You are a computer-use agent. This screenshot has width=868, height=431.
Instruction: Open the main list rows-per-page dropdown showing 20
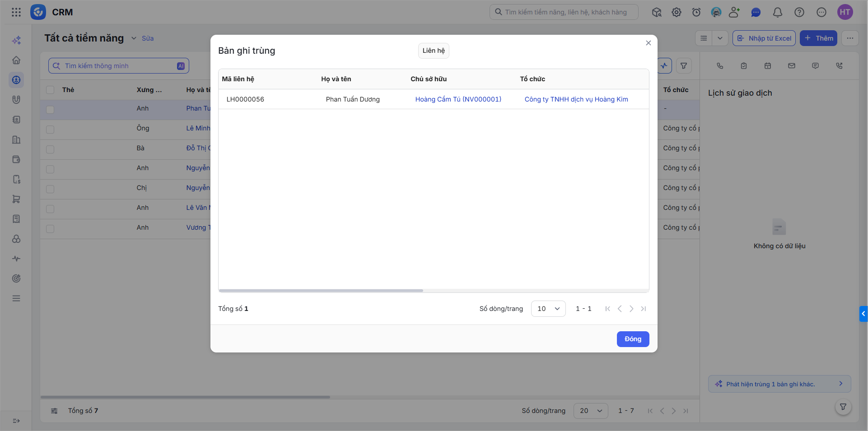(591, 411)
